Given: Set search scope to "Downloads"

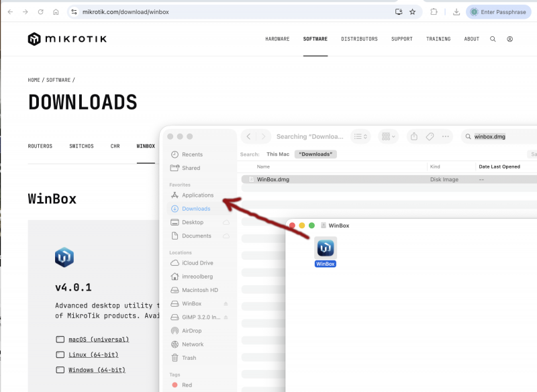Looking at the screenshot, I should pos(315,154).
